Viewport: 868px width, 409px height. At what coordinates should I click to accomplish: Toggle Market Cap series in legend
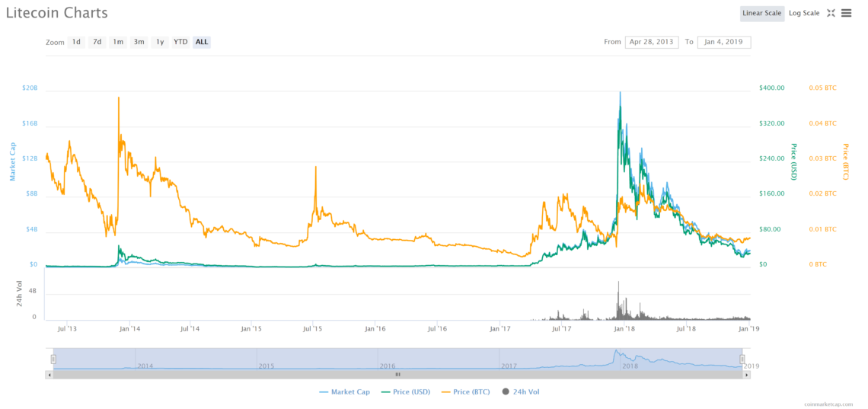[344, 391]
